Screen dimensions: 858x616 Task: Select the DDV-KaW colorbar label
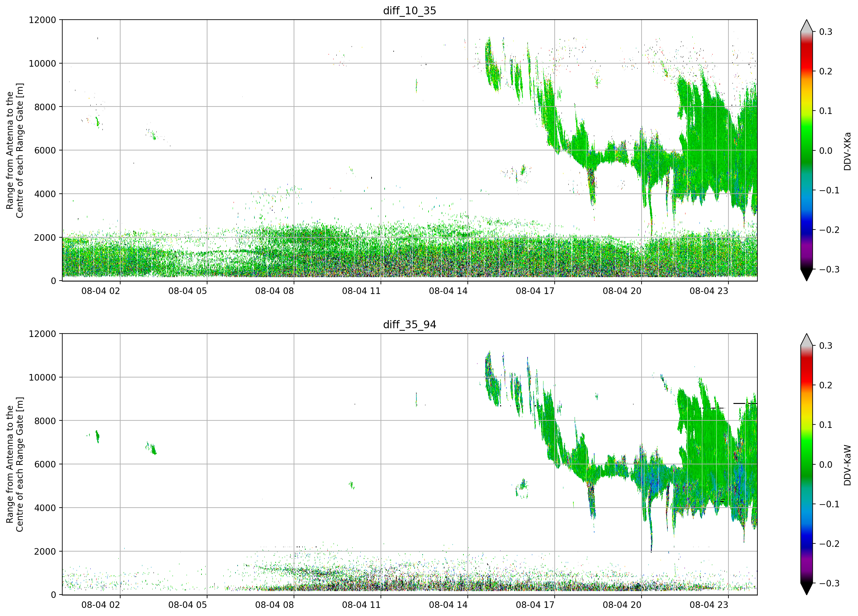pos(847,465)
